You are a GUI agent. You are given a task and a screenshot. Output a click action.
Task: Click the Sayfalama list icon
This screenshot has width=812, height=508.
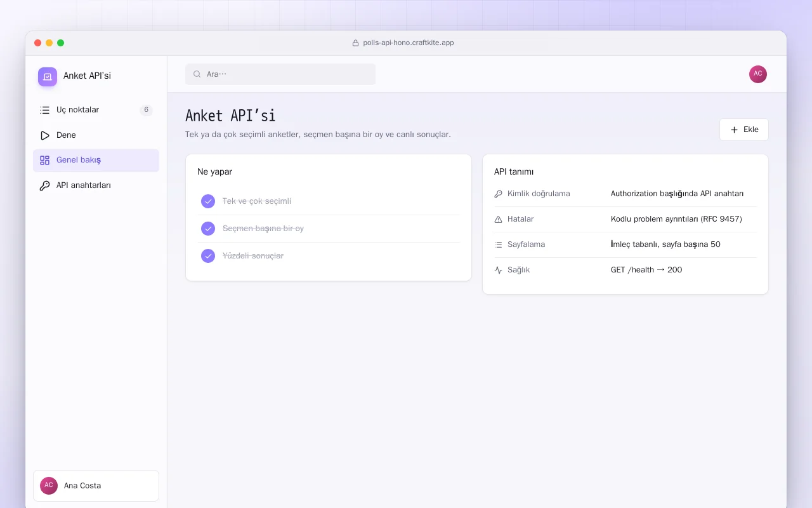(x=498, y=244)
